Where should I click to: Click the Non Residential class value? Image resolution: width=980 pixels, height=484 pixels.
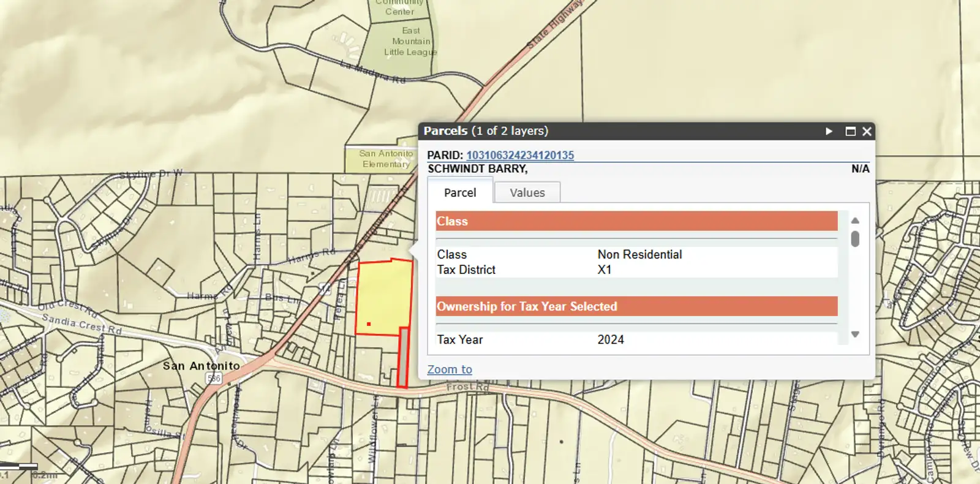pyautogui.click(x=639, y=254)
